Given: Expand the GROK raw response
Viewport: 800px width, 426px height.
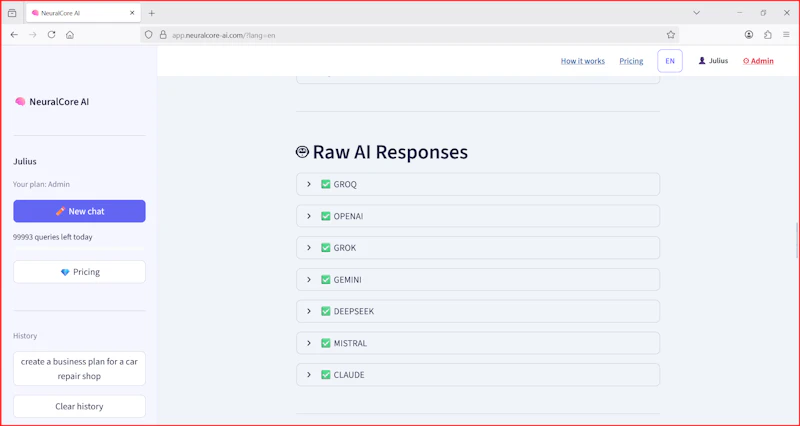Looking at the screenshot, I should coord(478,247).
